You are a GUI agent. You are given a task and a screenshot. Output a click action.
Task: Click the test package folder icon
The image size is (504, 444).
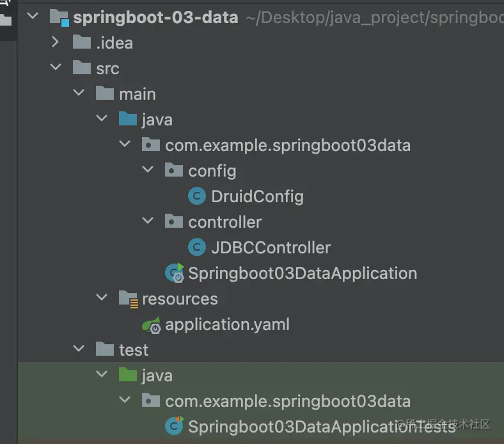pos(151,400)
